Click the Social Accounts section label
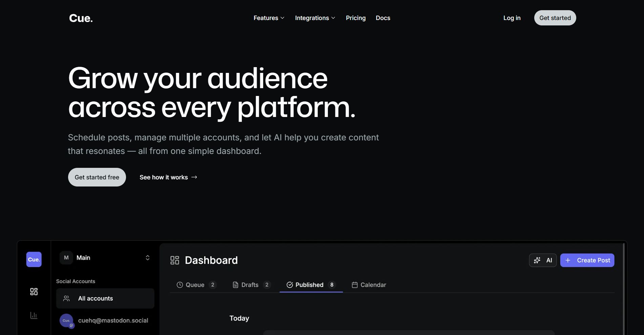The image size is (644, 335). (76, 281)
